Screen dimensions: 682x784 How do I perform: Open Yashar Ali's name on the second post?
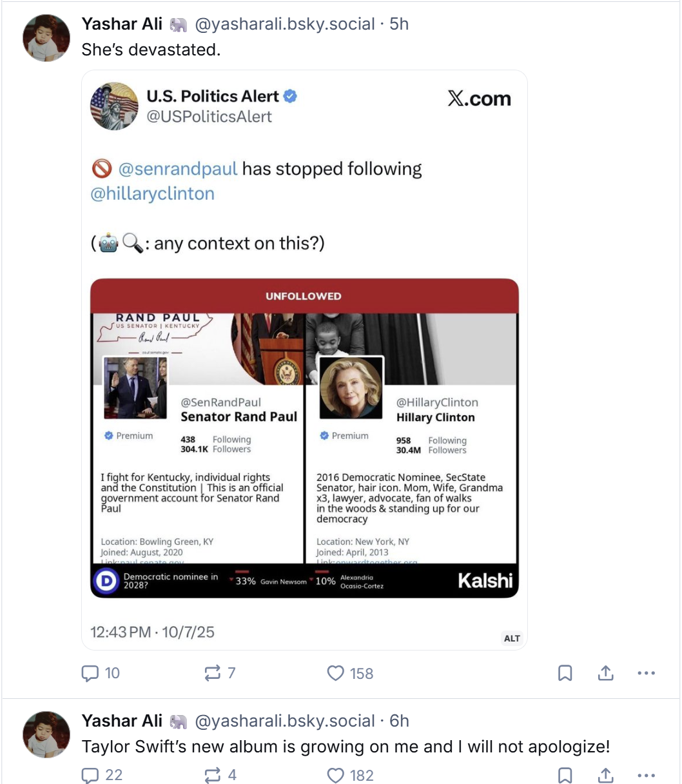click(122, 721)
